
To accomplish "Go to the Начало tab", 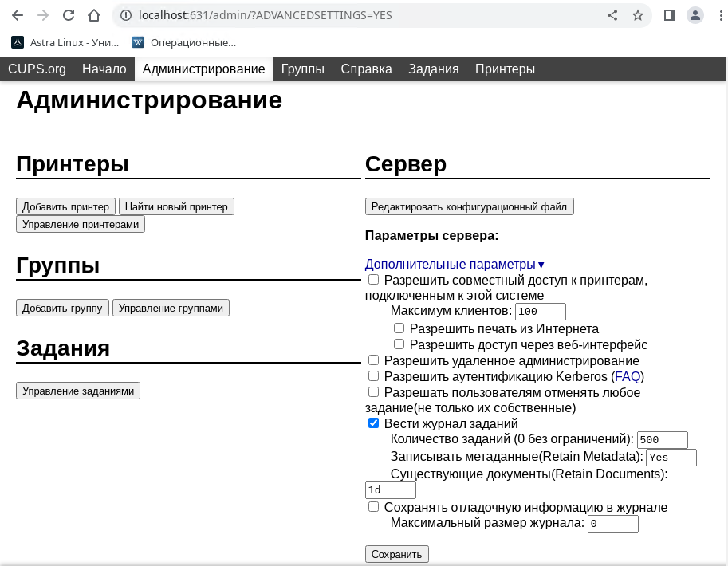I will click(104, 69).
